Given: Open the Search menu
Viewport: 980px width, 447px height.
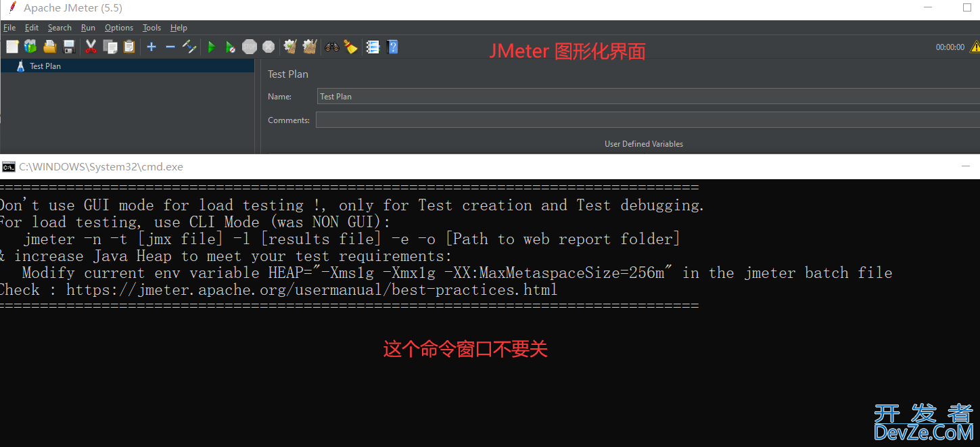Looking at the screenshot, I should 60,28.
